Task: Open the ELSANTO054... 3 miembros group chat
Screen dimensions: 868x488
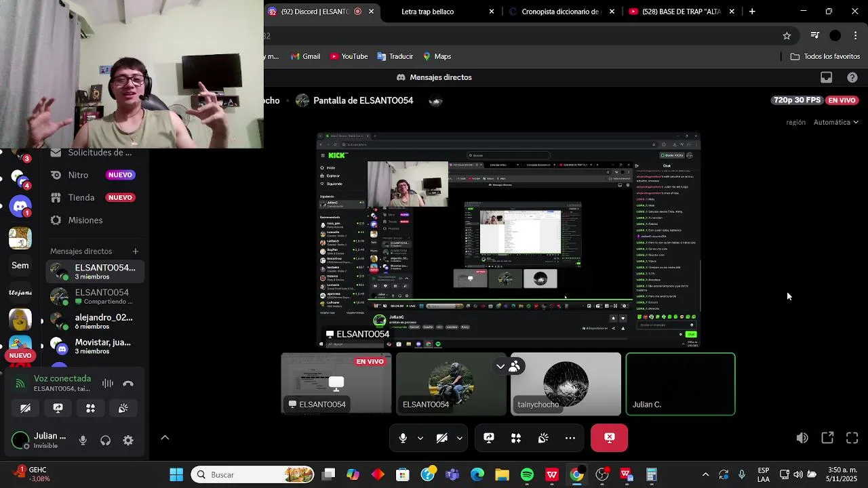Action: click(95, 272)
